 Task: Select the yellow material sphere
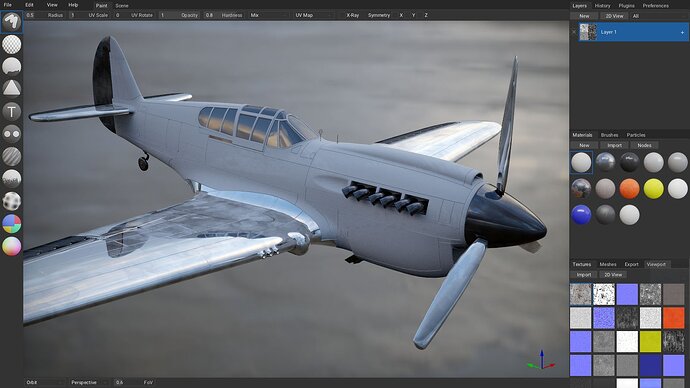click(x=653, y=189)
